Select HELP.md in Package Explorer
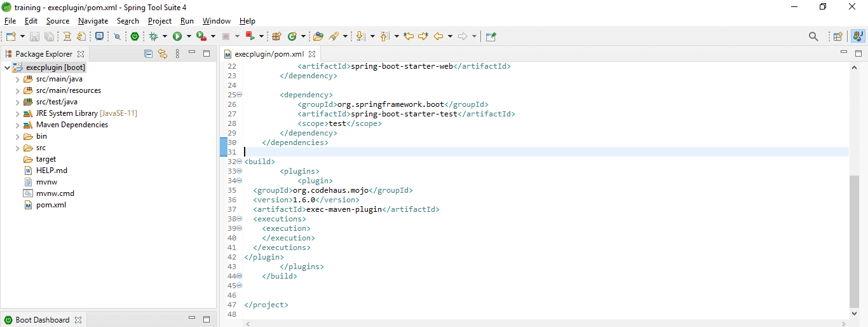Image resolution: width=868 pixels, height=327 pixels. click(x=51, y=170)
